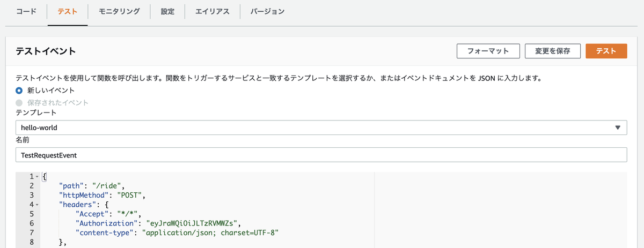The height and width of the screenshot is (248, 644).
Task: Open the モニタリング tab
Action: point(120,11)
